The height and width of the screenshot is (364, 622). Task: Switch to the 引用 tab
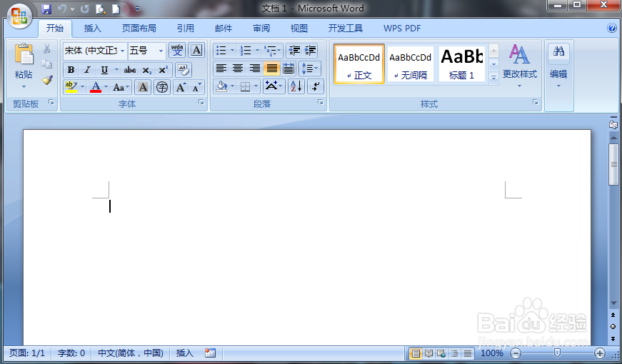tap(185, 28)
